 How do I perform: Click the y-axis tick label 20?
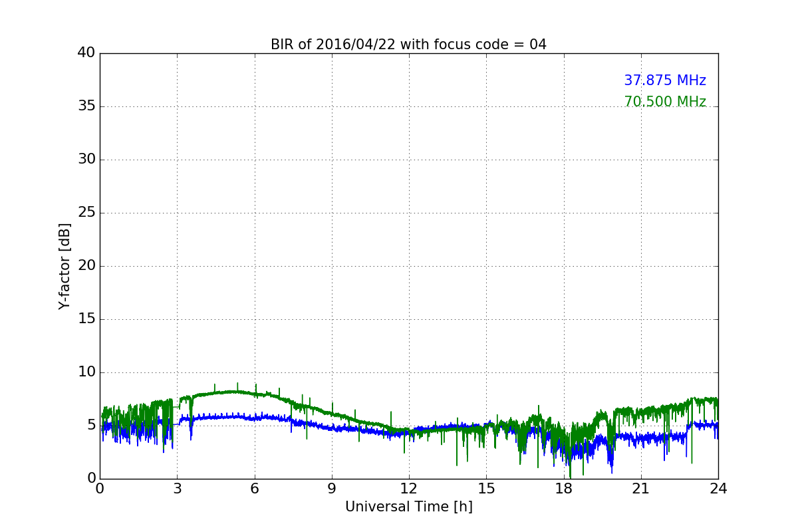86,266
